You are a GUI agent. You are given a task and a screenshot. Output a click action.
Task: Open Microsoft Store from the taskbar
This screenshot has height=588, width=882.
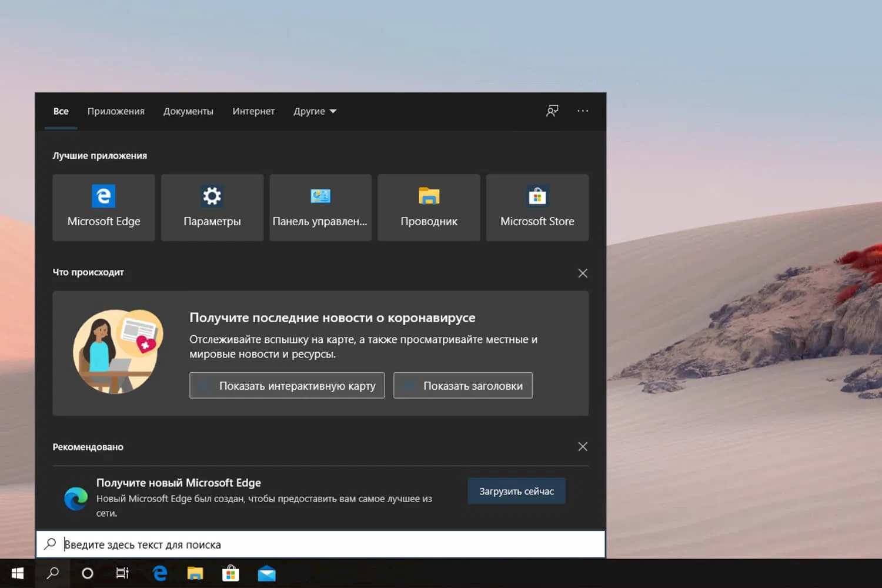[x=230, y=573]
